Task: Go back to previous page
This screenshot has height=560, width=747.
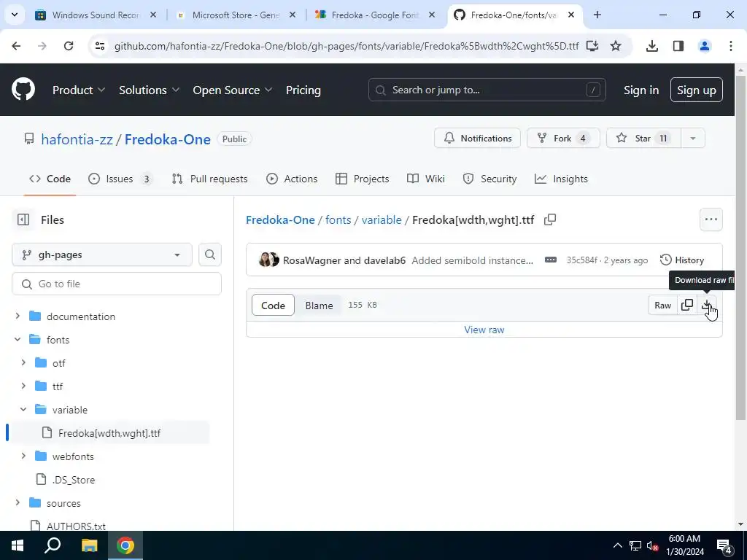Action: (x=16, y=46)
